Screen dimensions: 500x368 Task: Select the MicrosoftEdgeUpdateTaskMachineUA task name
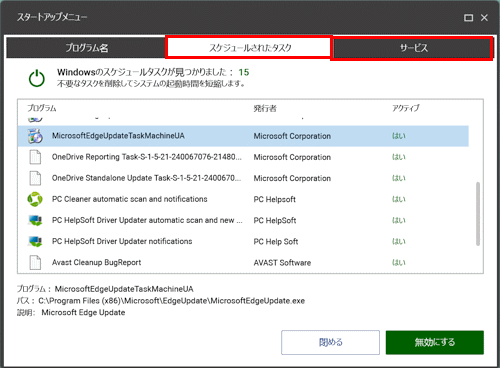(x=118, y=136)
